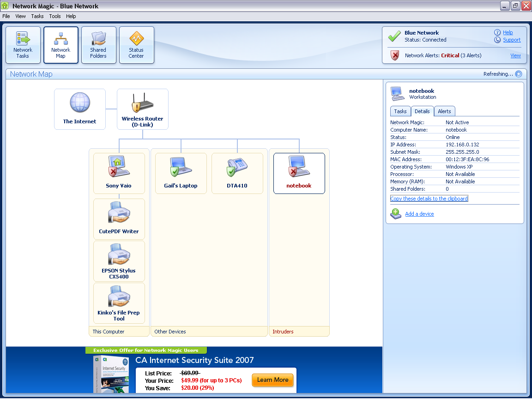
Task: Switch to the Alerts tab
Action: (444, 111)
